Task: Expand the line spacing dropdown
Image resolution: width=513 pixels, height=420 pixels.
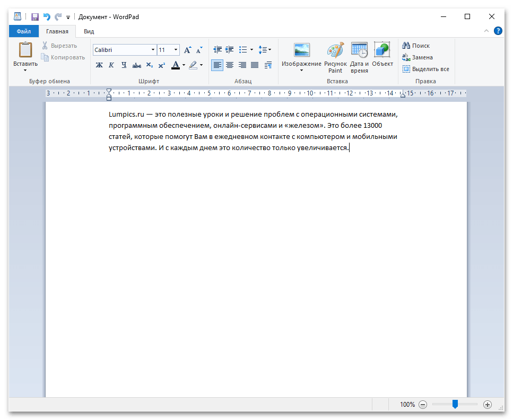Action: click(x=265, y=50)
